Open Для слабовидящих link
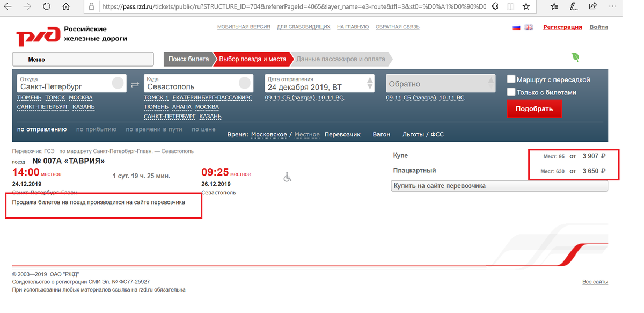644x313 pixels. [304, 27]
